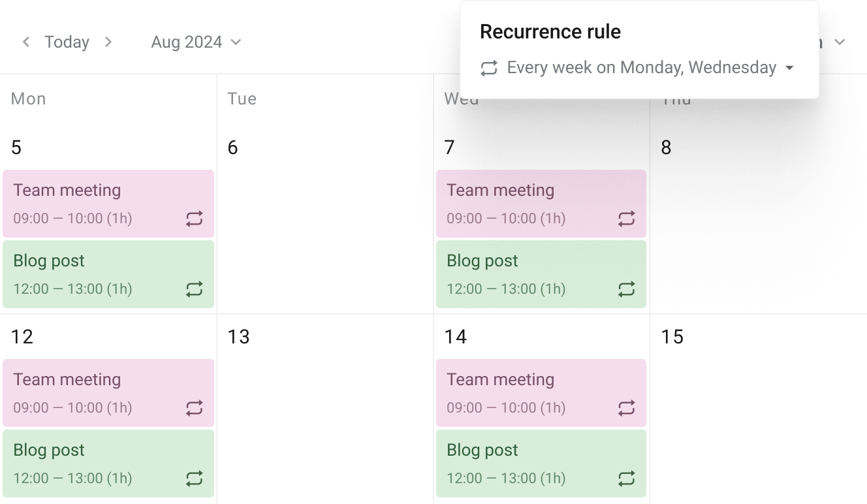
Task: Click the Today button
Action: point(66,41)
